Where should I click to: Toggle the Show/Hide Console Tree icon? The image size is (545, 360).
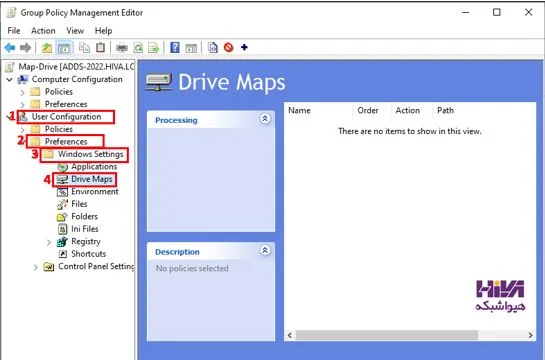(64, 48)
